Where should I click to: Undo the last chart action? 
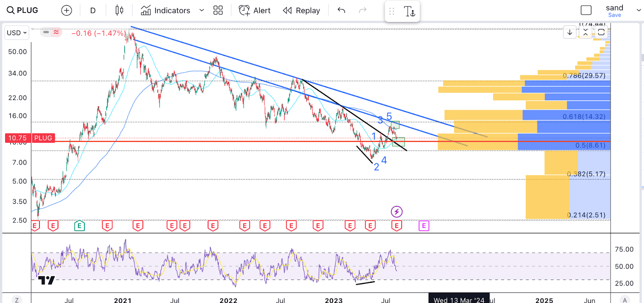pyautogui.click(x=341, y=10)
